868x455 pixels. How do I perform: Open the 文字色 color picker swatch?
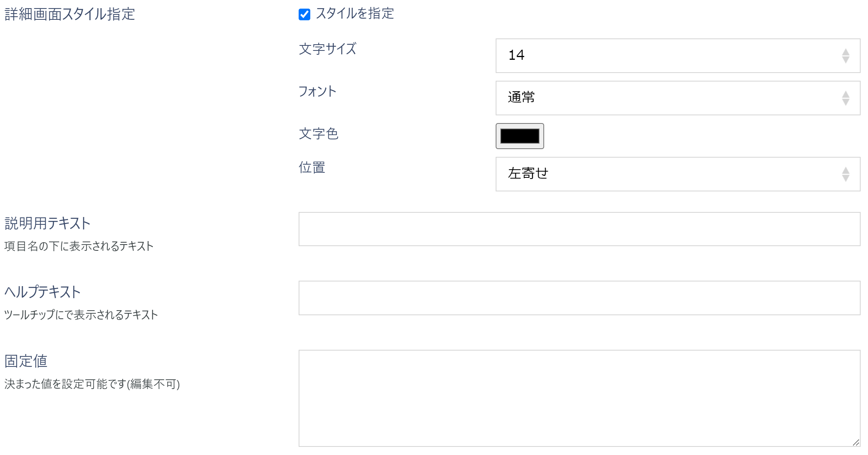(x=519, y=136)
